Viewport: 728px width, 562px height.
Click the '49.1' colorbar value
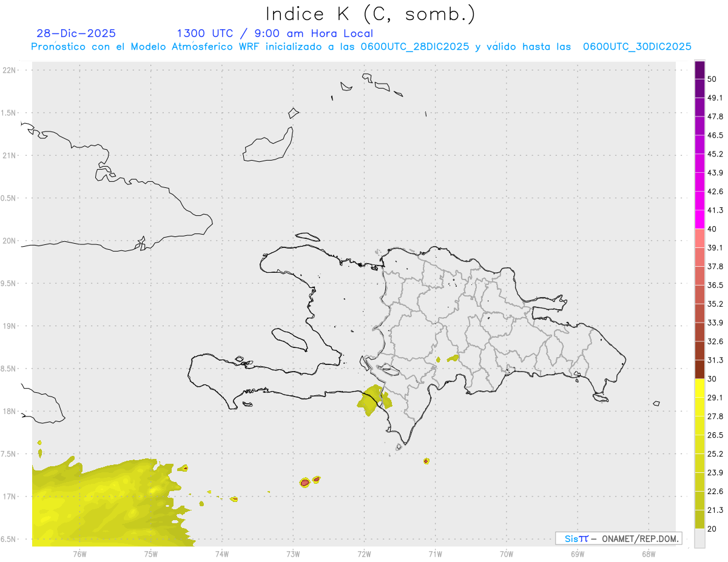pos(715,98)
